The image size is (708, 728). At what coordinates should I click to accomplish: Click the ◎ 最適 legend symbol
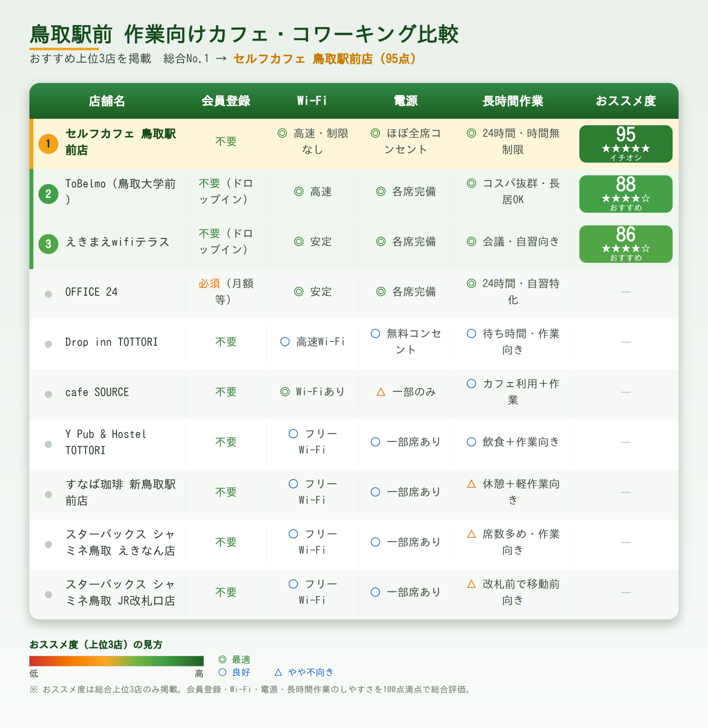click(x=222, y=659)
